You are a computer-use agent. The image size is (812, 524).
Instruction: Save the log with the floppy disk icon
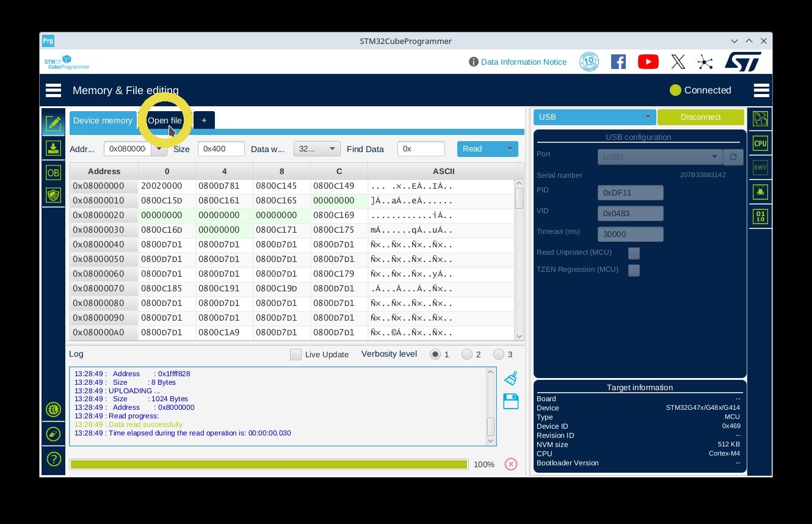pos(511,401)
